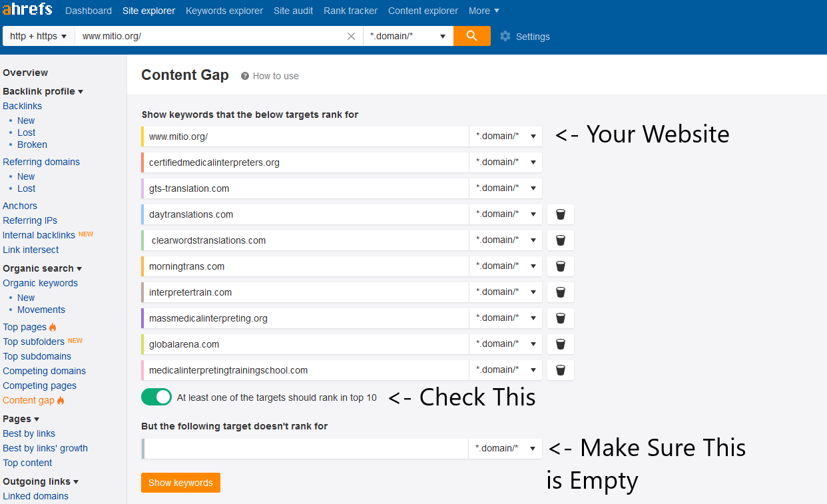Trash the globalarena.com target
The image size is (827, 504).
point(561,344)
